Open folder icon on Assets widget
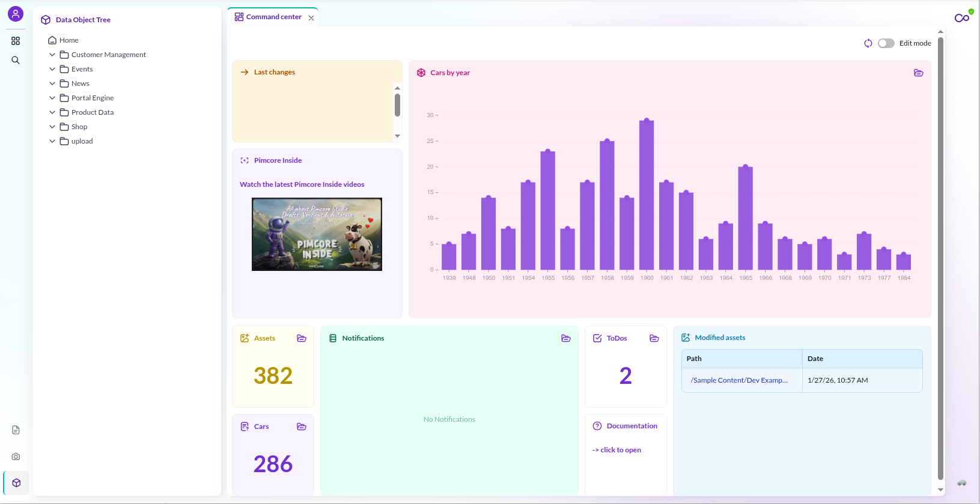This screenshot has height=504, width=980. click(302, 338)
